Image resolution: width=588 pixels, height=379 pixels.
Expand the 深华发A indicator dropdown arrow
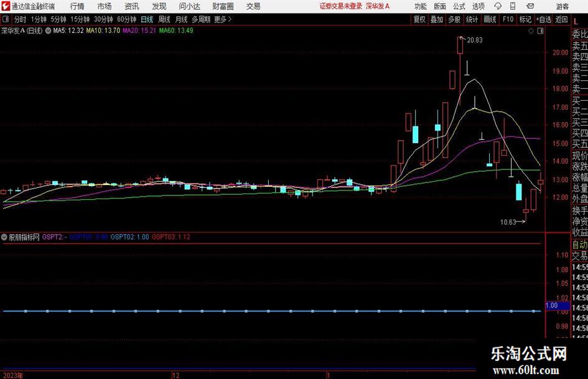49,30
